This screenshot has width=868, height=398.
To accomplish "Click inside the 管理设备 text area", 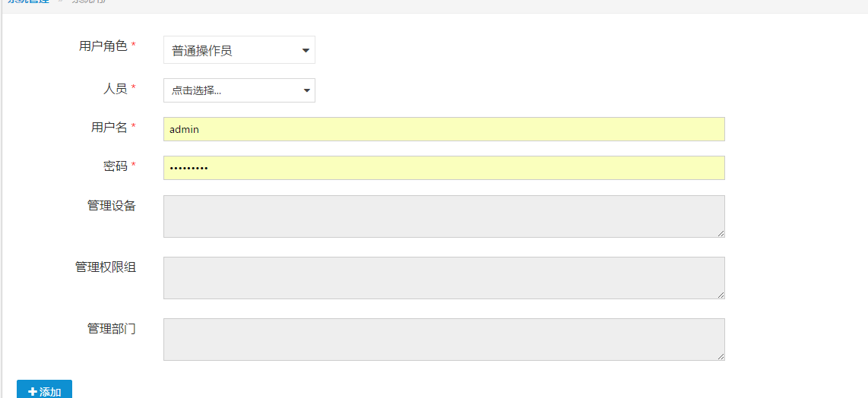I will click(x=444, y=216).
